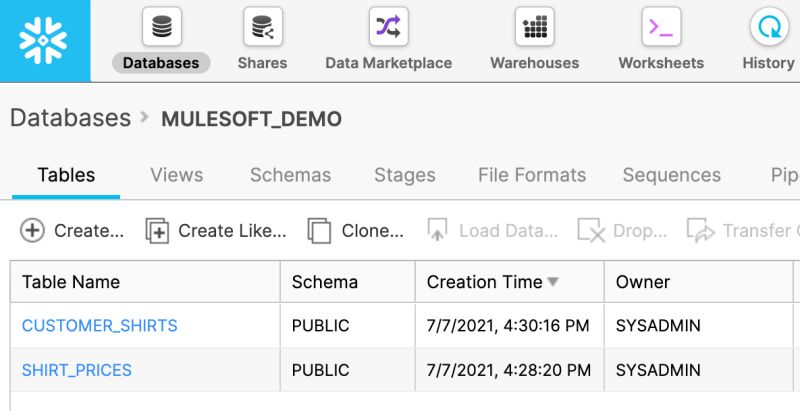
Task: Click the Create plus icon
Action: [x=32, y=230]
